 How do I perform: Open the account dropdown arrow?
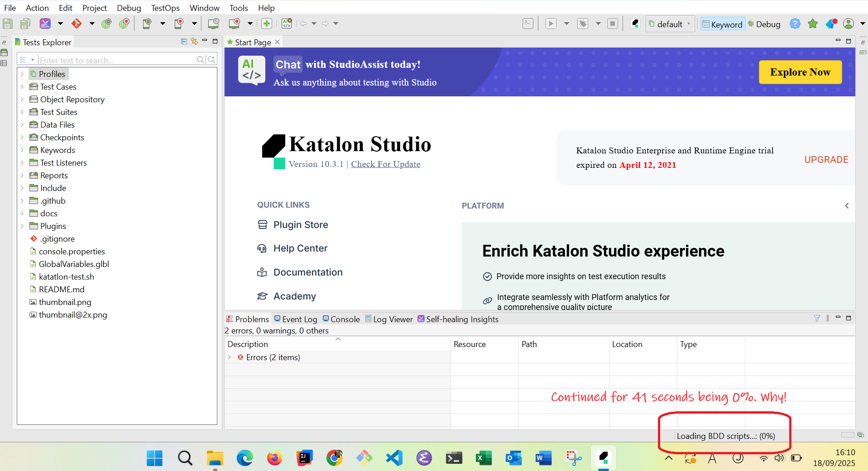[x=863, y=24]
